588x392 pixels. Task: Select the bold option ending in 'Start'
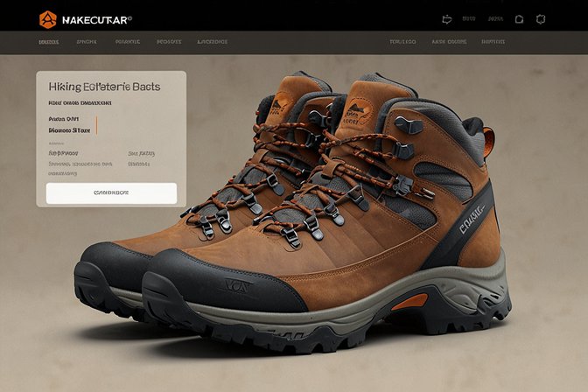click(71, 129)
